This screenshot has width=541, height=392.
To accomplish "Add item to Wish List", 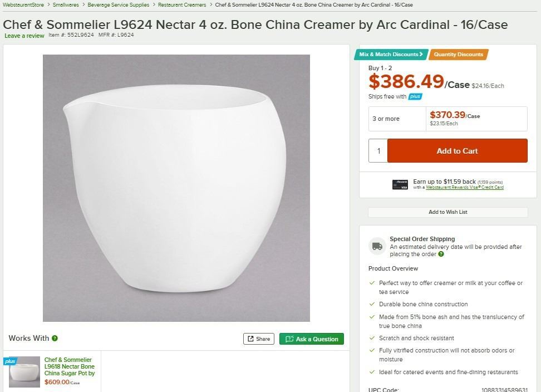I will 447,212.
